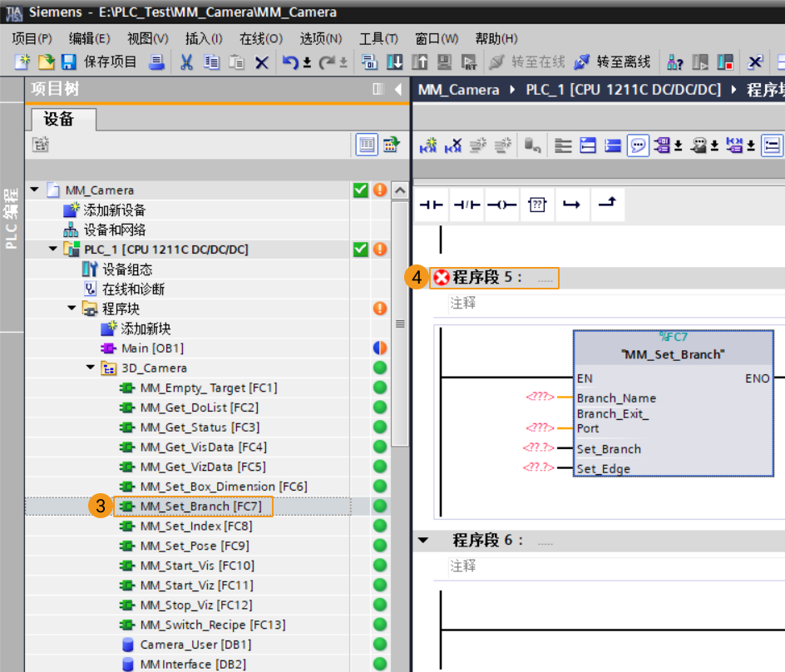Click Branch_Name ??? operand field
The image size is (785, 672).
[x=540, y=397]
